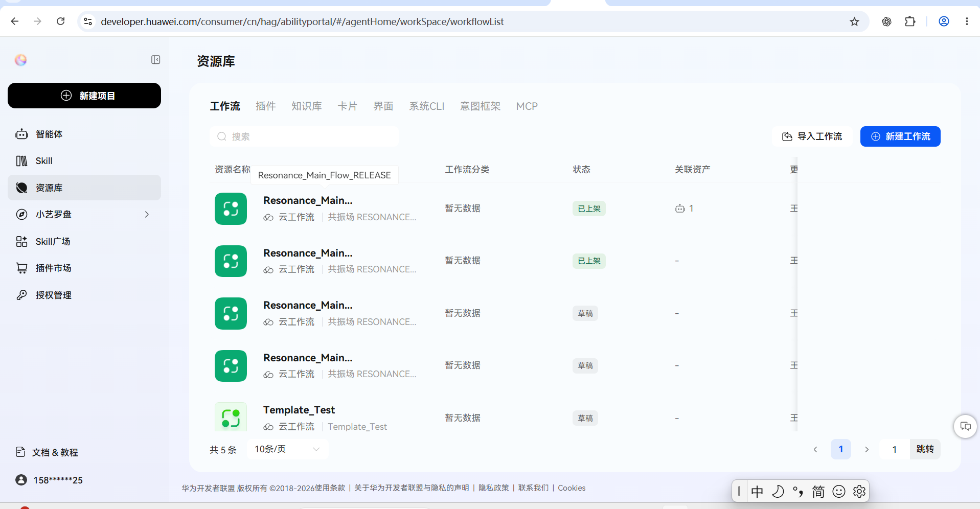
Task: Open 小艺罗盘 in sidebar
Action: point(84,215)
